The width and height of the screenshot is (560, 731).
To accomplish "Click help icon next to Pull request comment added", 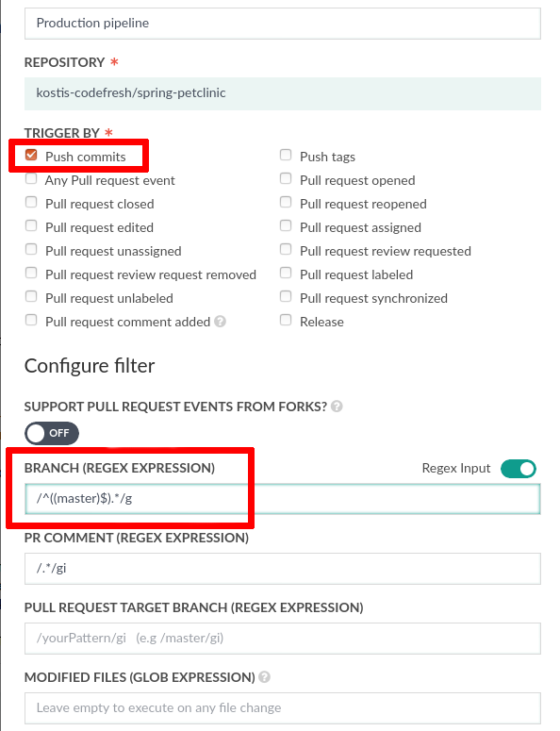I will pos(220,322).
